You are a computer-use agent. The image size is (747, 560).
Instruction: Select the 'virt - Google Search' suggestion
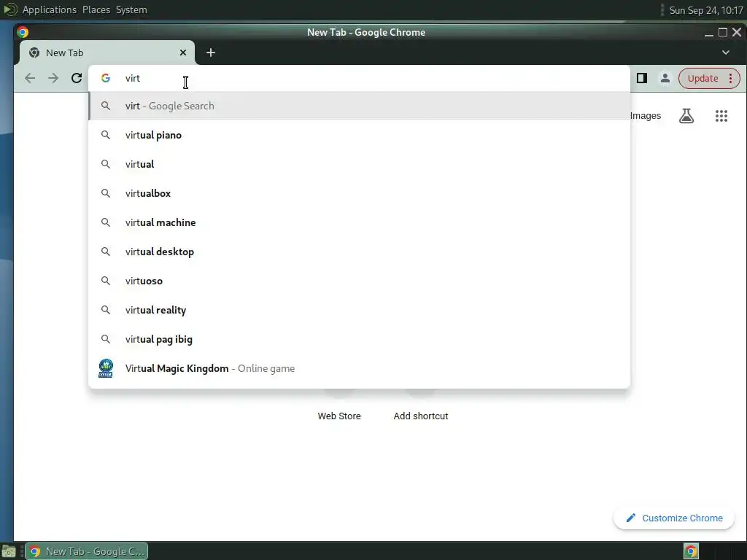pos(359,106)
